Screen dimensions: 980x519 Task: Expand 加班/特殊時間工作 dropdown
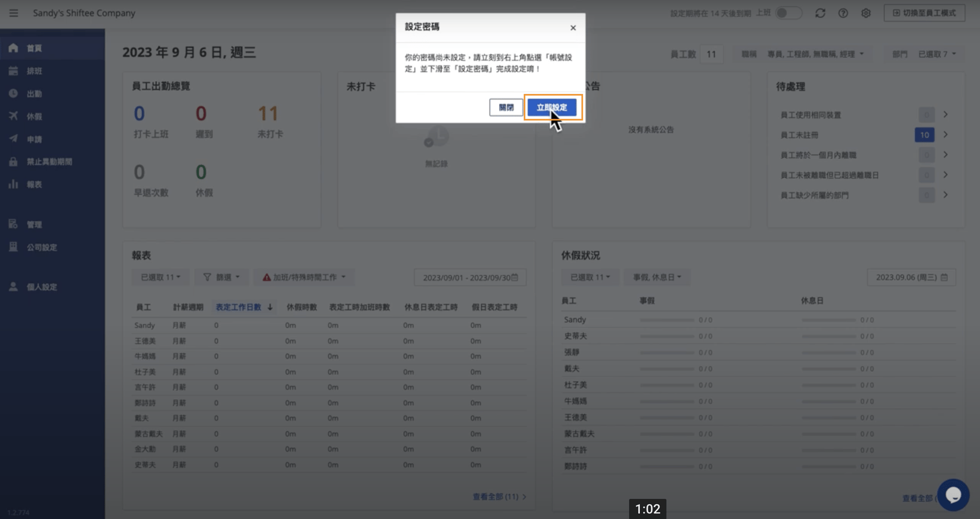[304, 277]
